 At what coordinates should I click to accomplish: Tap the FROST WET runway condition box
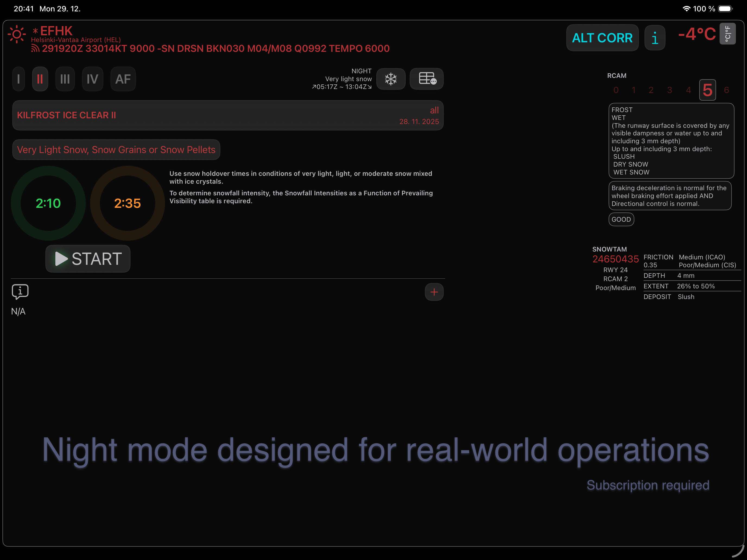(671, 141)
